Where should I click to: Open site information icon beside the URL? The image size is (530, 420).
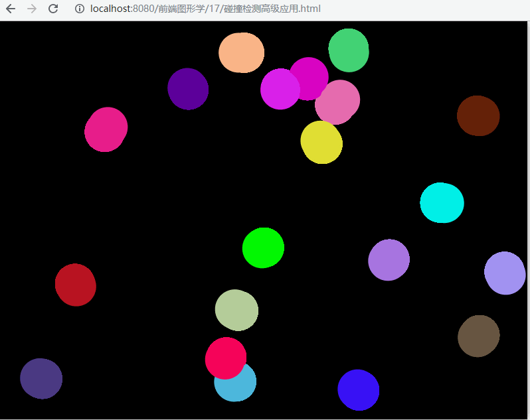[80, 9]
